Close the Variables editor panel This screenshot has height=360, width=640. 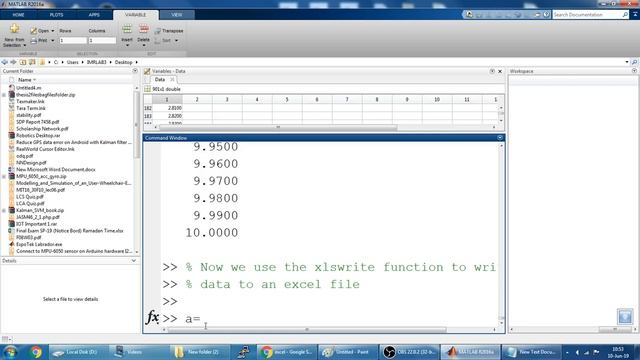(500, 71)
